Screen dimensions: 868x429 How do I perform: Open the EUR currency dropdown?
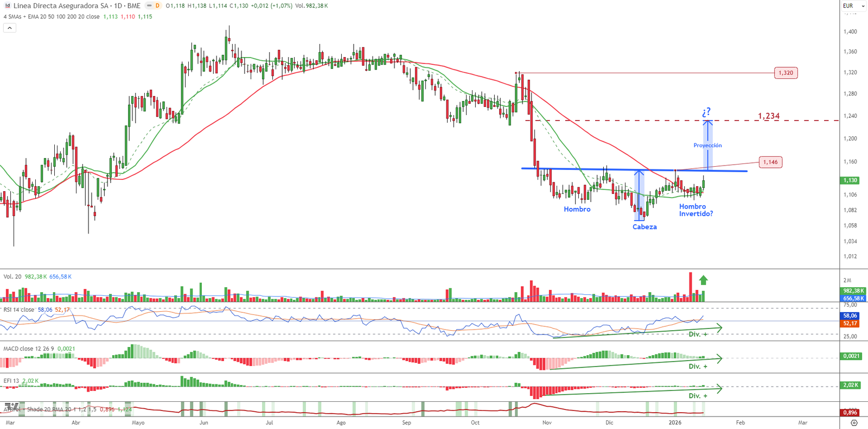click(x=854, y=6)
